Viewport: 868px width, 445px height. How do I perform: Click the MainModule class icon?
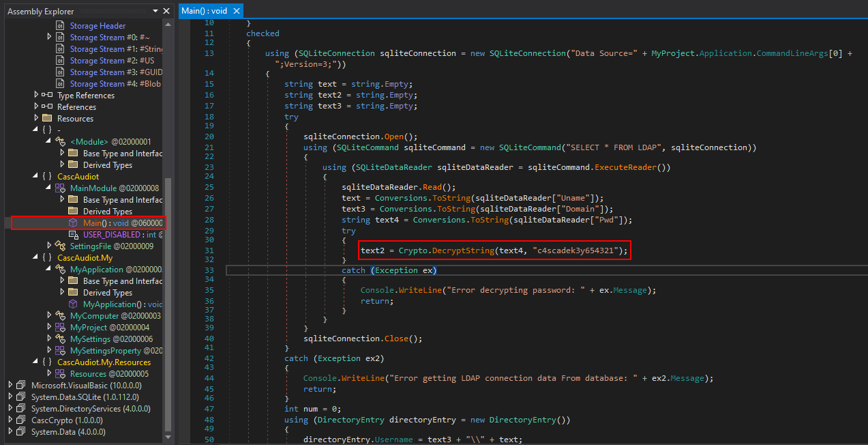click(x=60, y=188)
